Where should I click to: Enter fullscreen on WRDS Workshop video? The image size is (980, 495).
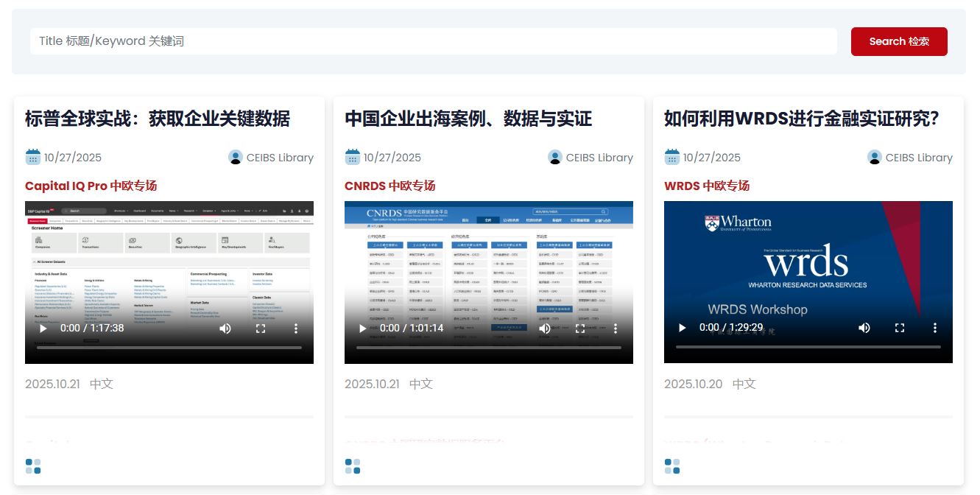[x=900, y=328]
